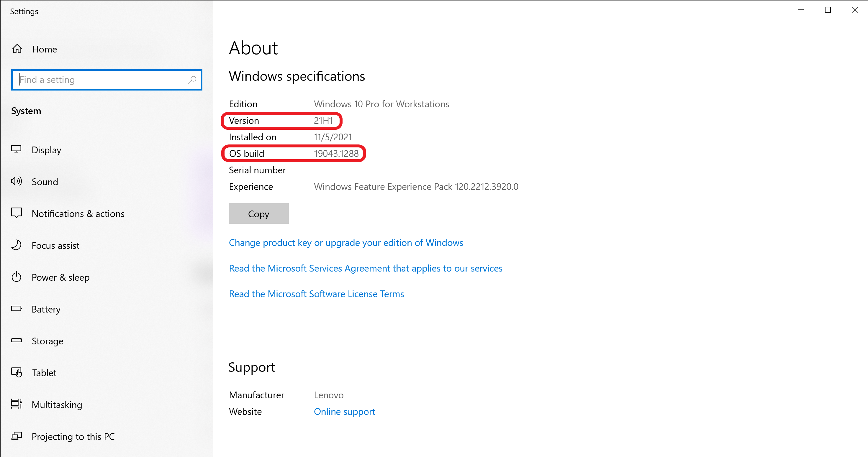Click the Home house icon
The width and height of the screenshot is (868, 457).
17,49
